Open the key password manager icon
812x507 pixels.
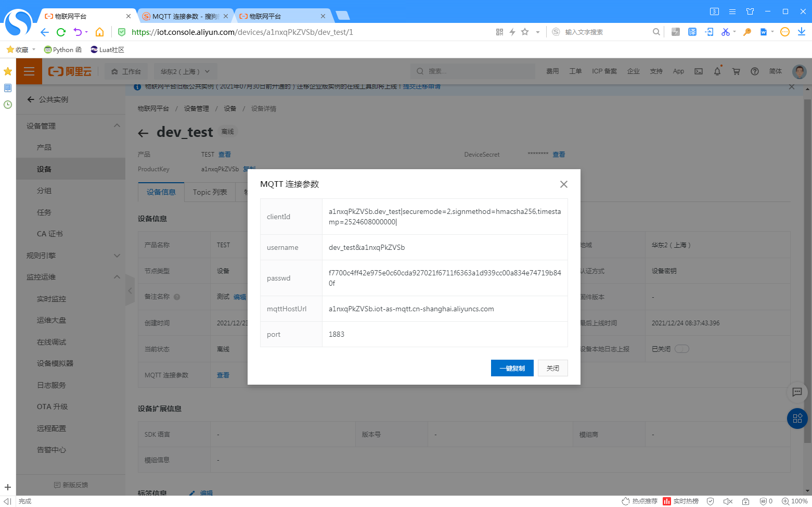click(x=747, y=32)
